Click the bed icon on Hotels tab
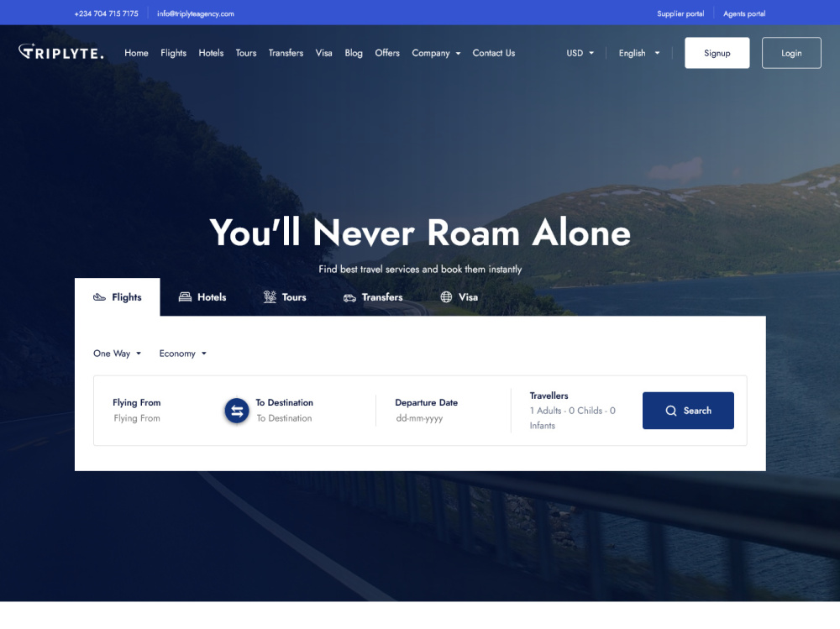This screenshot has width=840, height=629. coord(185,297)
